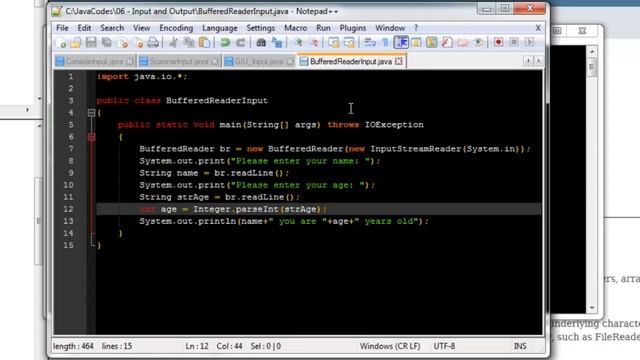Switch to the ConsoleInput.java tab
The height and width of the screenshot is (360, 640).
(94, 61)
